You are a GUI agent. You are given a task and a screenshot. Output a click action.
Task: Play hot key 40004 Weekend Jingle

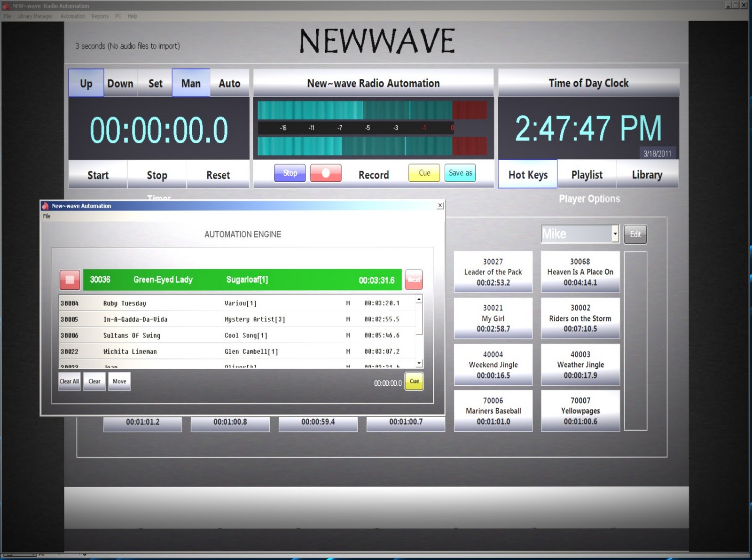coord(493,365)
